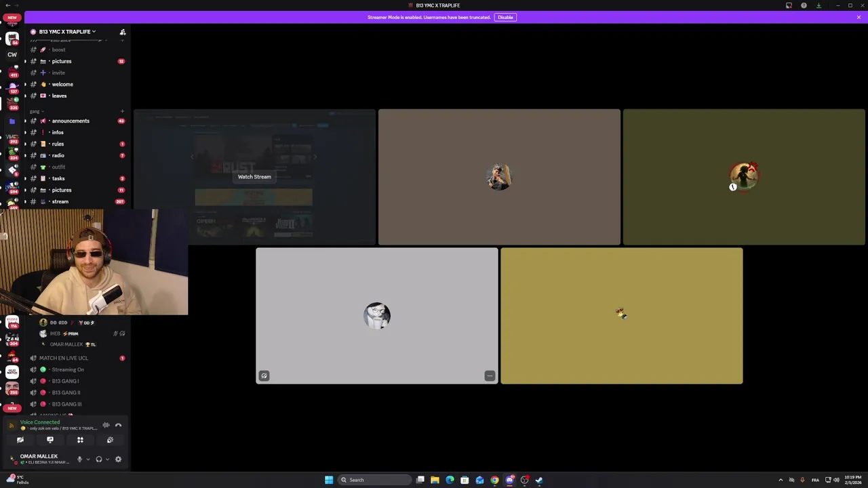Expand the arrow next to the rules channel
This screenshot has width=868, height=488.
pos(25,144)
